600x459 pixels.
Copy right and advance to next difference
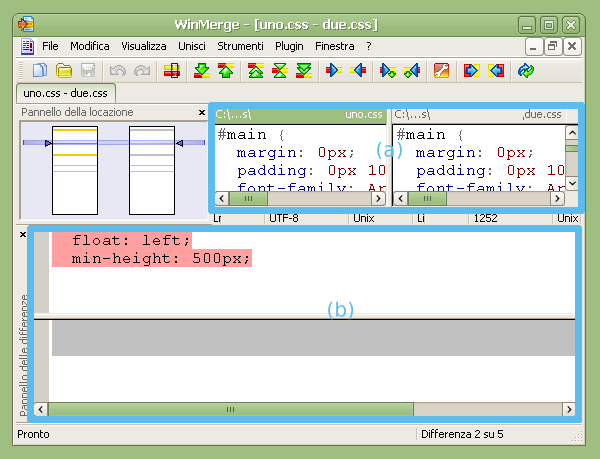point(388,70)
